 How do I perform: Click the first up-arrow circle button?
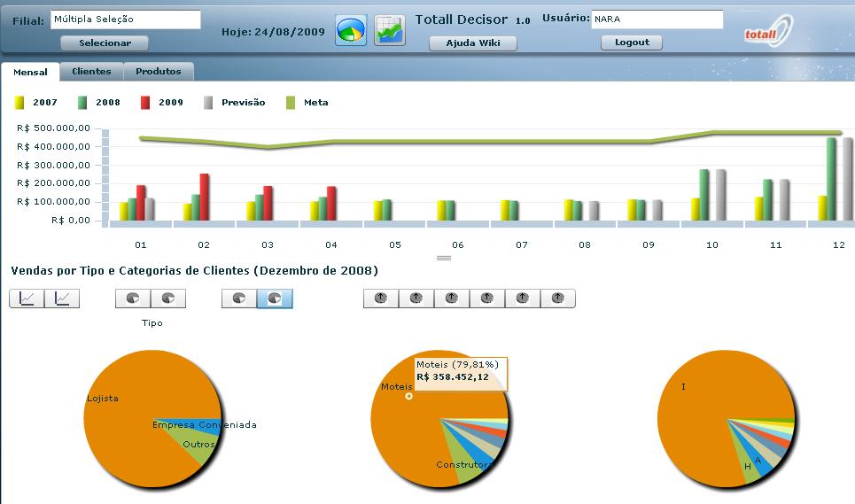381,299
